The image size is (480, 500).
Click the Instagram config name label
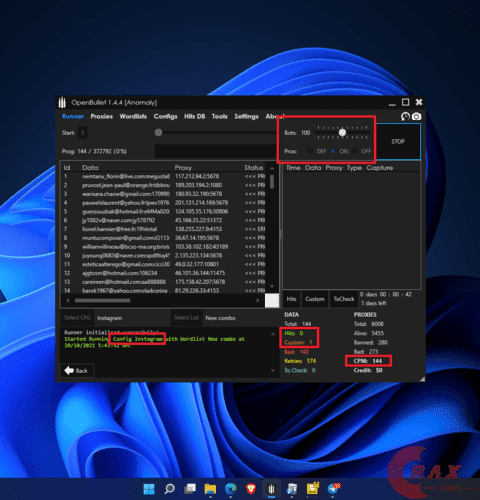coord(109,318)
